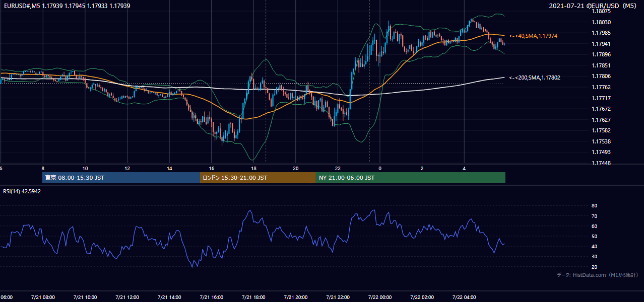The height and width of the screenshot is (302, 644).
Task: Click the 7/22 02:00 time axis label
Action: (422, 297)
